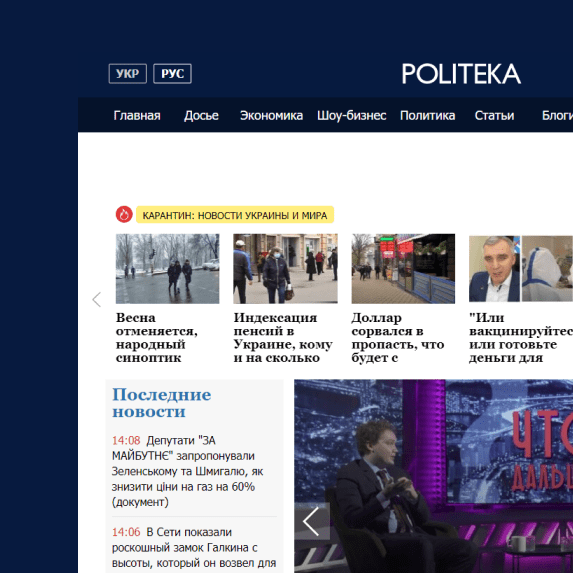Read headline Или вакцинируйтесь или готовьте деньги

click(521, 338)
